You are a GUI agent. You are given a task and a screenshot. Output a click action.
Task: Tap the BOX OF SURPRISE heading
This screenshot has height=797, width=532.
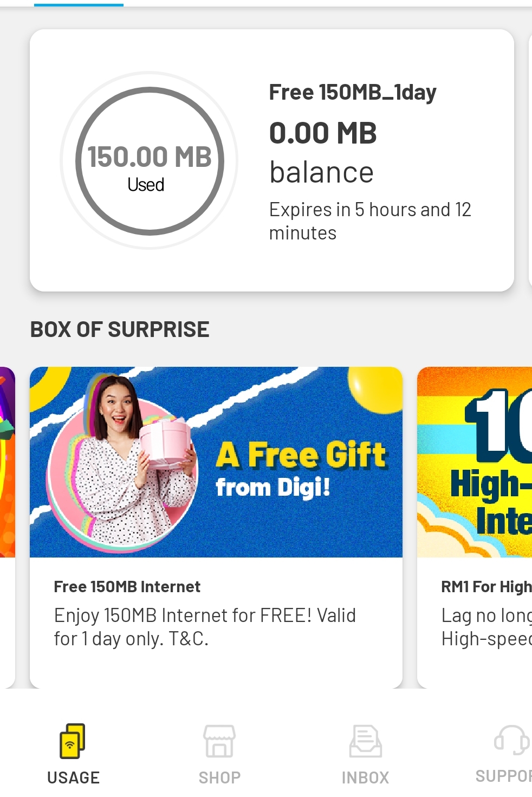coord(120,329)
